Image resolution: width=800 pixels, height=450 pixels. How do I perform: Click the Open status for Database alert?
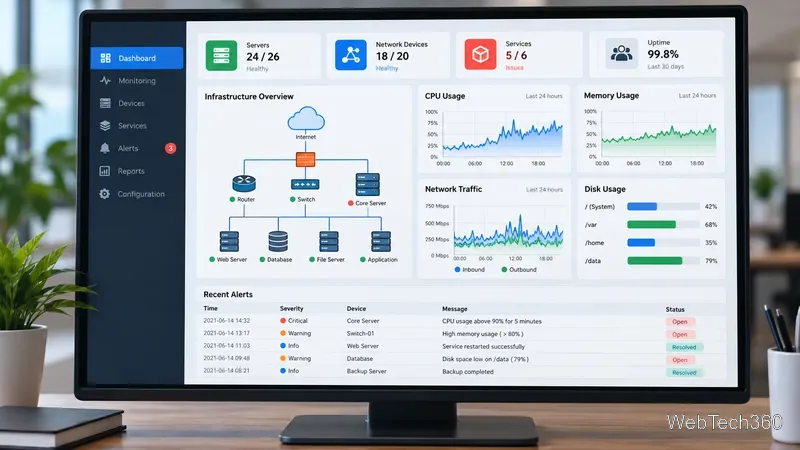[680, 360]
